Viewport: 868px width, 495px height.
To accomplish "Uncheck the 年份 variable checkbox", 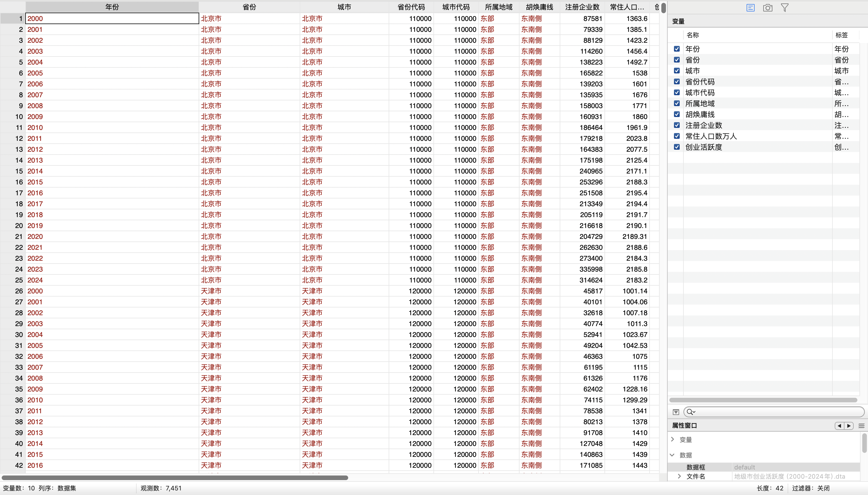I will [x=677, y=49].
